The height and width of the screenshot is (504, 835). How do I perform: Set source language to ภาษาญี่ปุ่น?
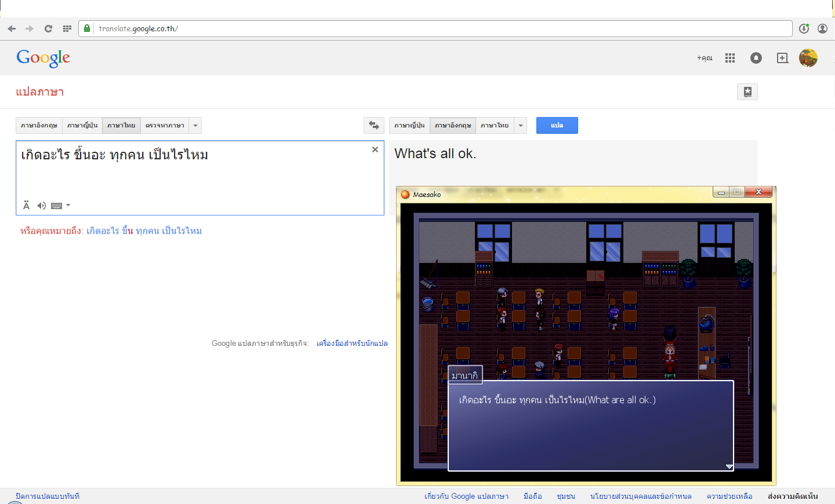click(x=82, y=125)
